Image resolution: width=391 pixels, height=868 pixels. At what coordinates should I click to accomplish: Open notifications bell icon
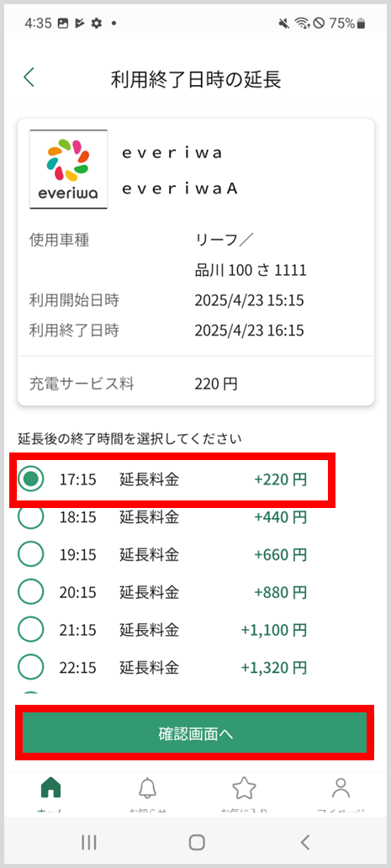click(x=147, y=788)
